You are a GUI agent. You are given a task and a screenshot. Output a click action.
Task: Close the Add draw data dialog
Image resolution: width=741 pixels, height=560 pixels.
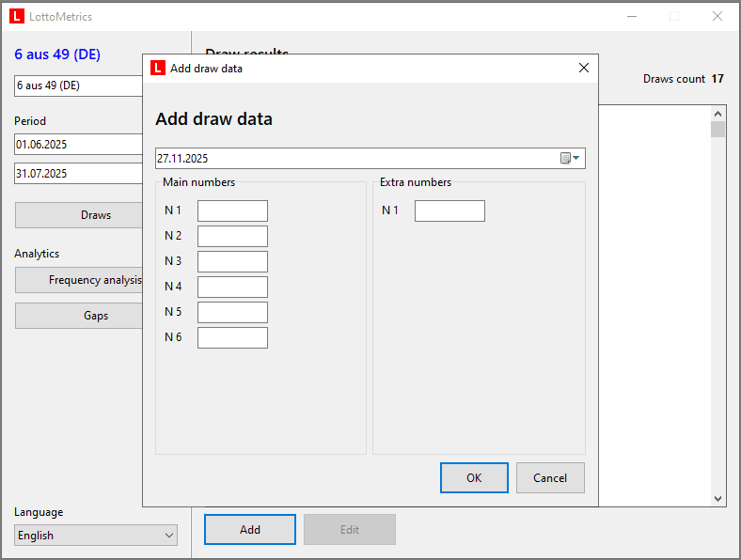pos(584,68)
